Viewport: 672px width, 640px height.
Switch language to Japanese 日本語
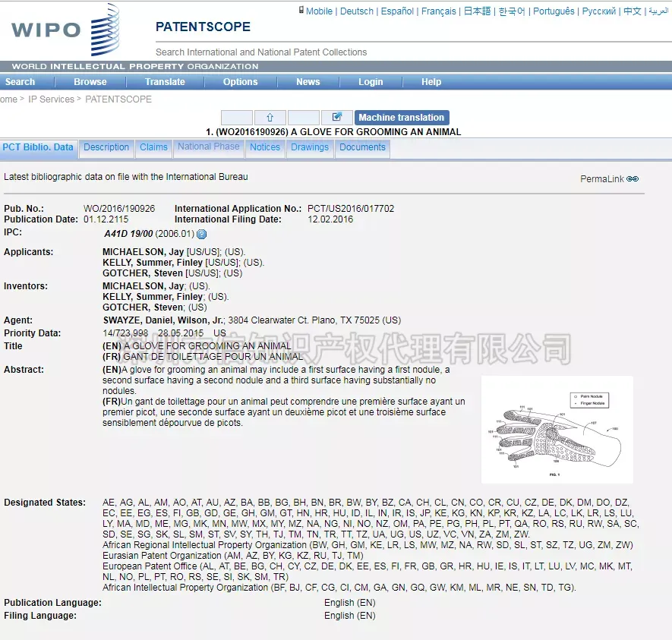(477, 11)
